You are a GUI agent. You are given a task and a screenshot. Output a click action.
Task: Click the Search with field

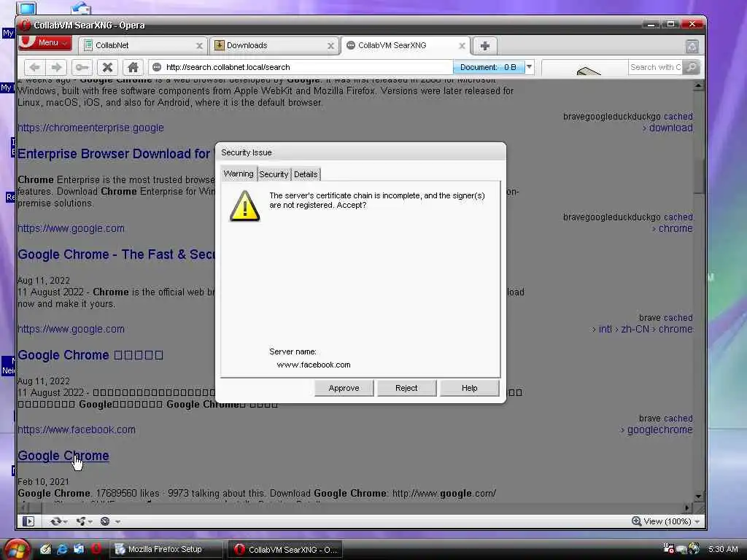pos(655,67)
